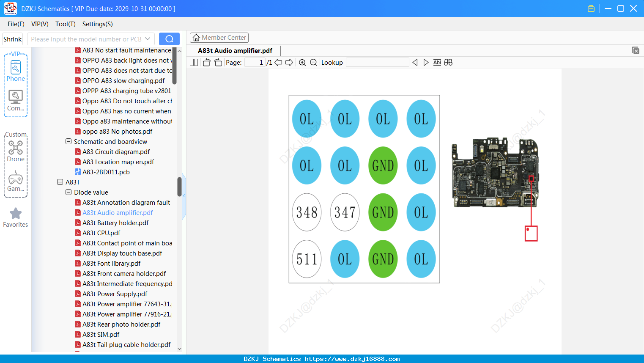Go to the previous page arrow

[278, 63]
